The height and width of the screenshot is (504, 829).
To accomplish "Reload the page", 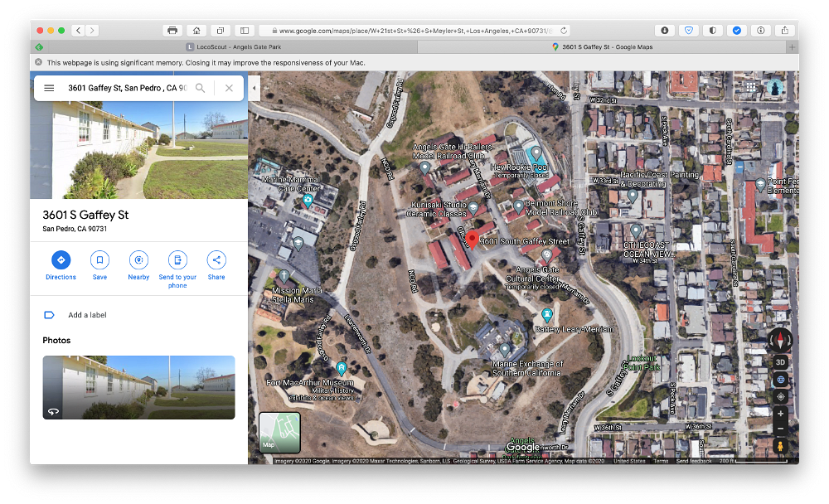I will [564, 31].
